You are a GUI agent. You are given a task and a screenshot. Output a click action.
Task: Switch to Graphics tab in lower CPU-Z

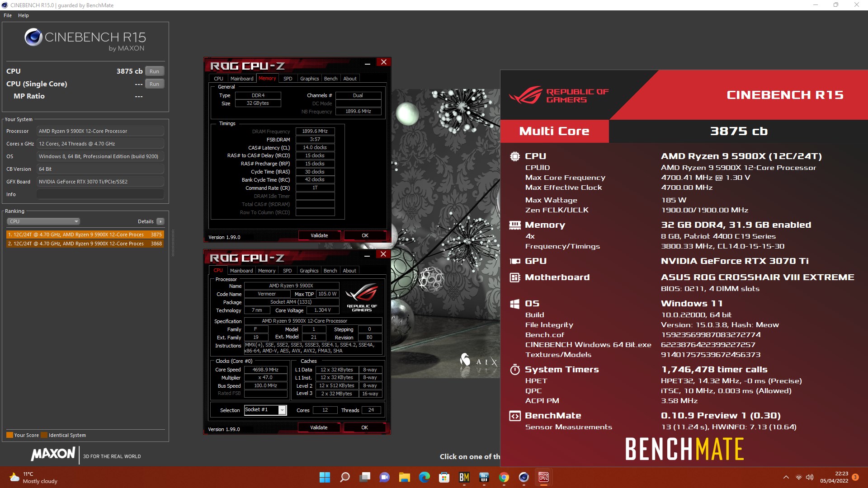309,271
